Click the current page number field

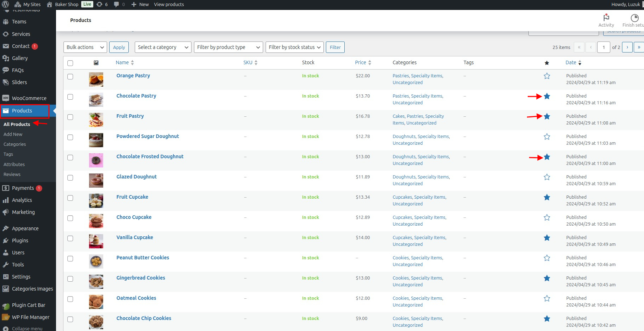[604, 47]
